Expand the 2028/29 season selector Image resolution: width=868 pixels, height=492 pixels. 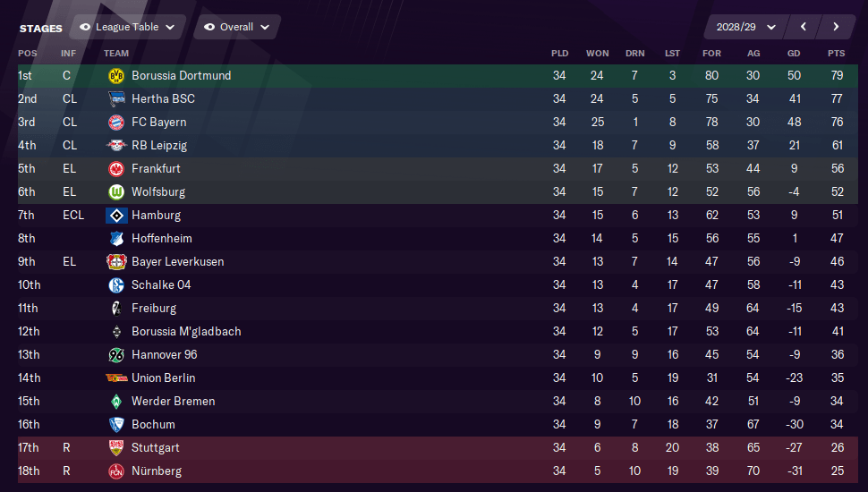[745, 27]
